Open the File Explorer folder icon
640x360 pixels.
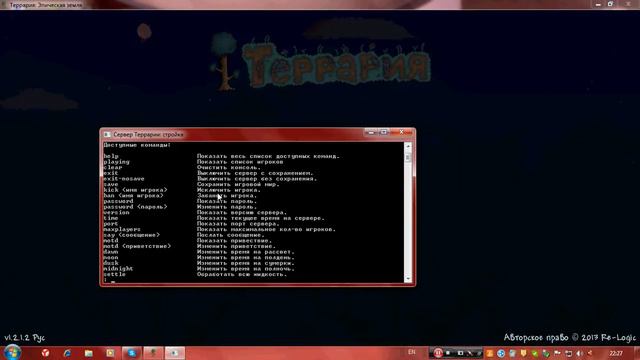tap(89, 353)
